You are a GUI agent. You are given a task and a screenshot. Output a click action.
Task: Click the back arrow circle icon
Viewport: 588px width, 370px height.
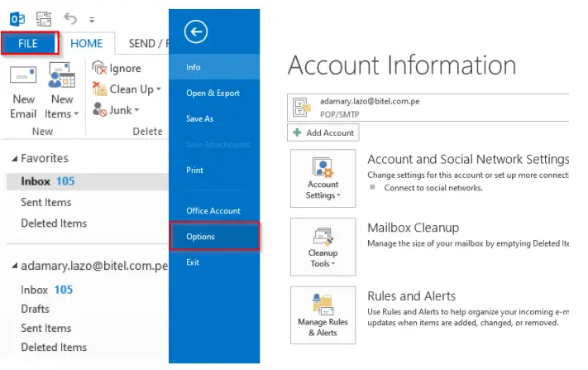pos(196,32)
